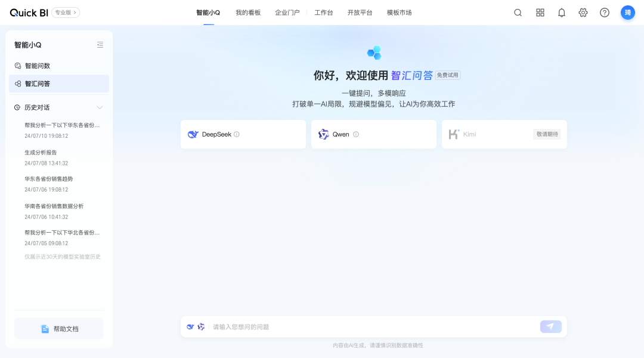Click the Kimi model card
644x358 pixels.
click(504, 134)
